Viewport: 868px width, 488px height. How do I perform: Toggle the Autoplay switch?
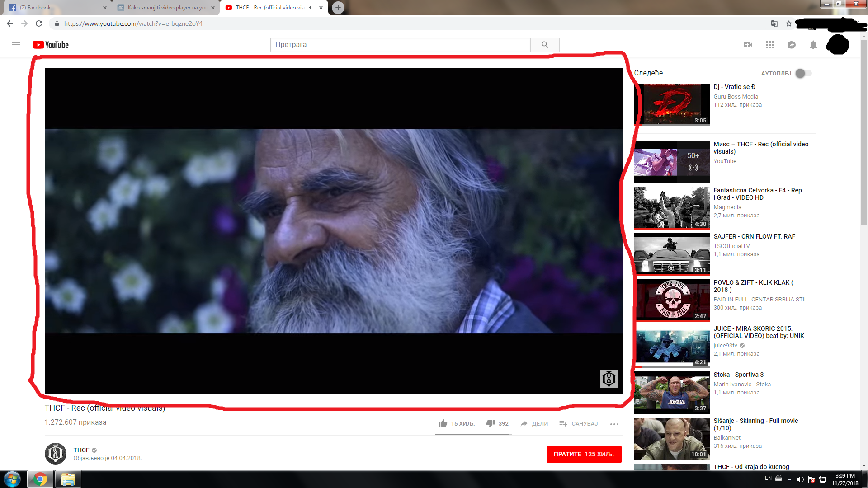tap(803, 73)
